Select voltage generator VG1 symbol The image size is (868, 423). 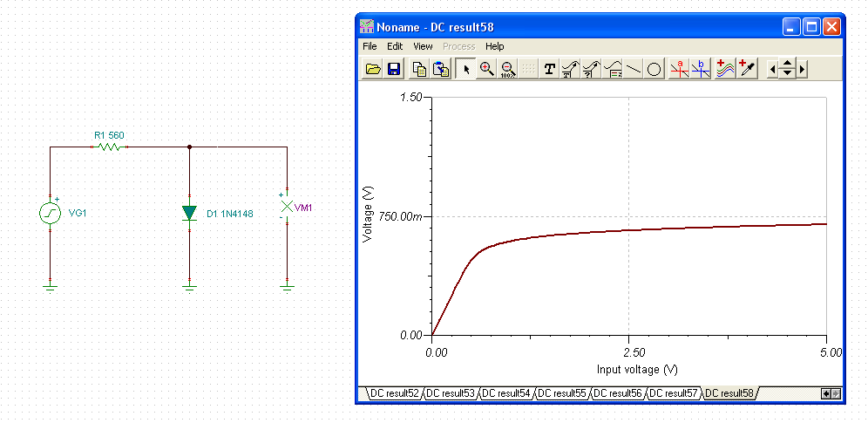pyautogui.click(x=50, y=213)
